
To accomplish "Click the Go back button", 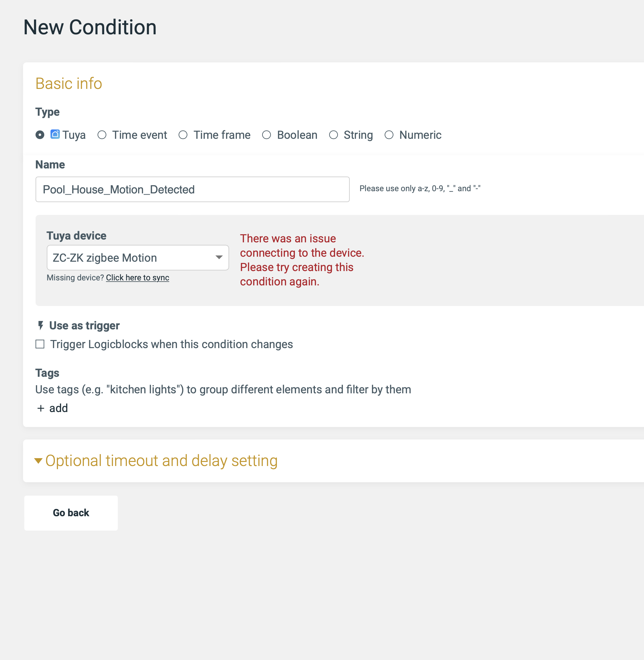I will 71,513.
